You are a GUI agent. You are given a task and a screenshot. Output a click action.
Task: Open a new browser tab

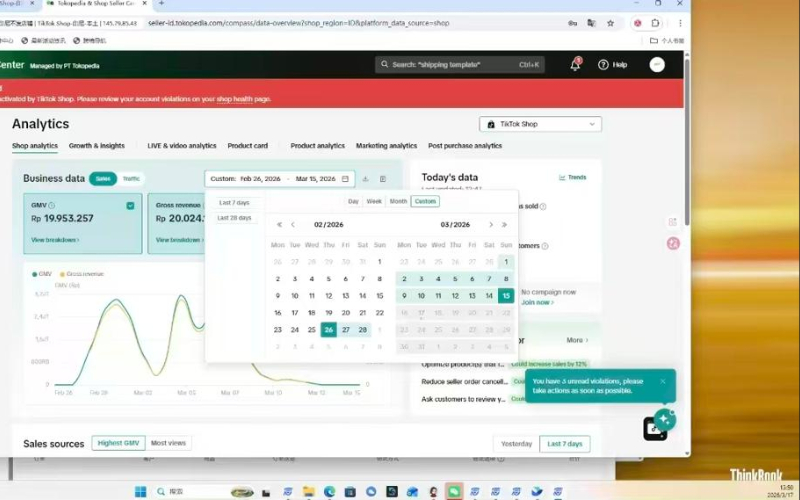point(161,3)
